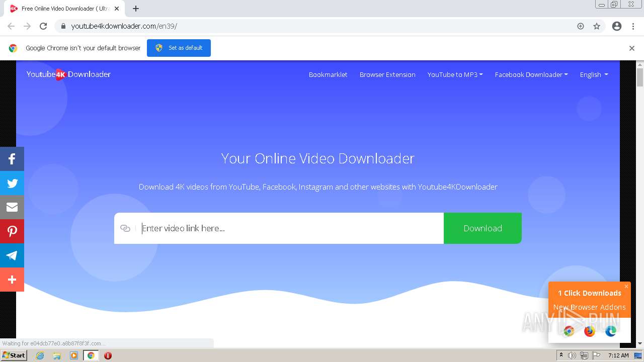
Task: Click the Edge icon in addon popup
Action: point(611,331)
